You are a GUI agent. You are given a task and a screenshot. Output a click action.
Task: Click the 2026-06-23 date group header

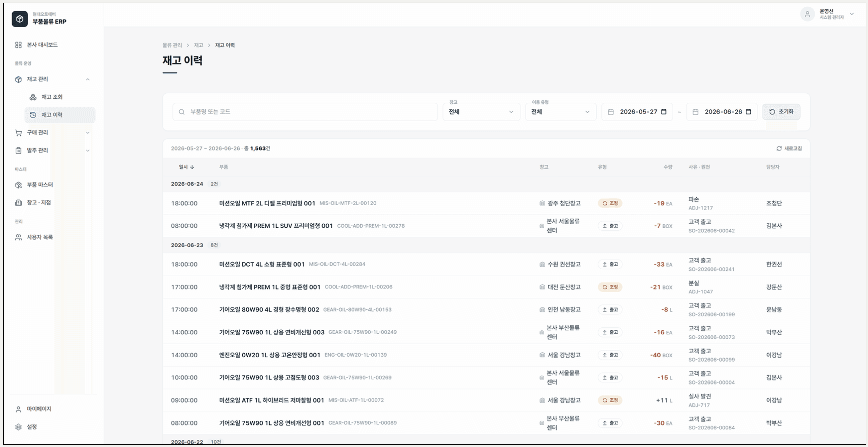click(x=486, y=245)
